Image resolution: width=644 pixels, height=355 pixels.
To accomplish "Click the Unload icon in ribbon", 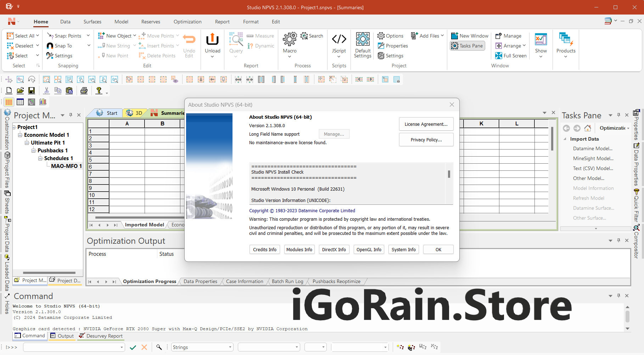I will [212, 40].
